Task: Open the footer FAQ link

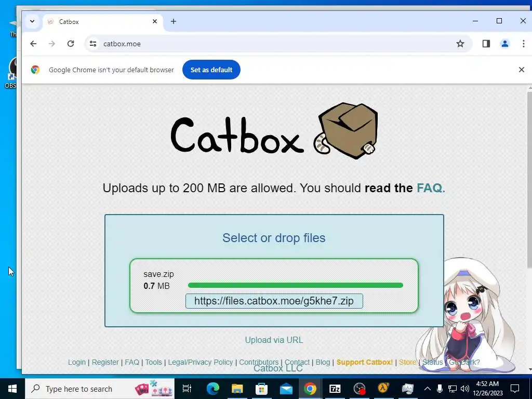Action: tap(132, 362)
